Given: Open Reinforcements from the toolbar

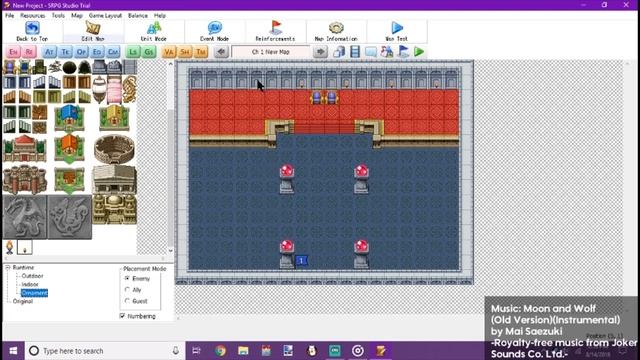Looking at the screenshot, I should [x=275, y=31].
